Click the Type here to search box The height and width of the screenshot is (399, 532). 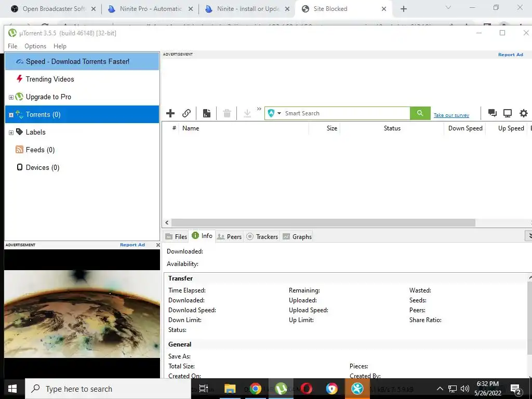(x=108, y=389)
